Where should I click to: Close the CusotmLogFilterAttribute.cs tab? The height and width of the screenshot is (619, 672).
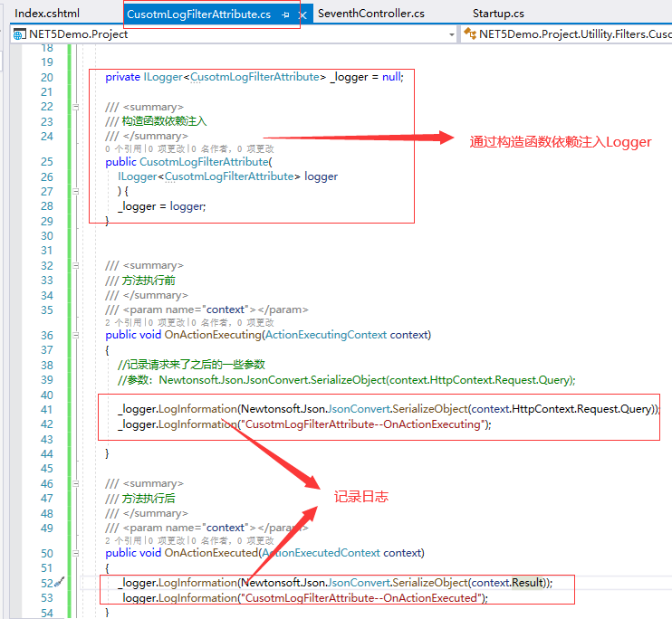[302, 15]
